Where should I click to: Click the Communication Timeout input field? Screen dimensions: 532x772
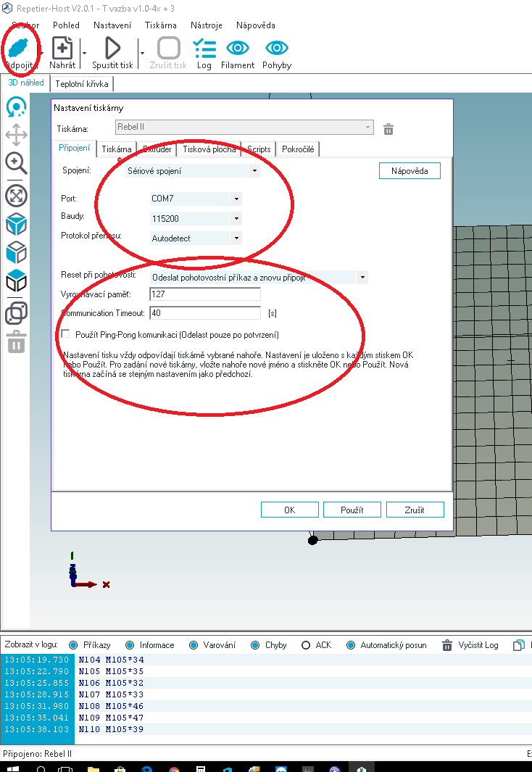tap(204, 313)
